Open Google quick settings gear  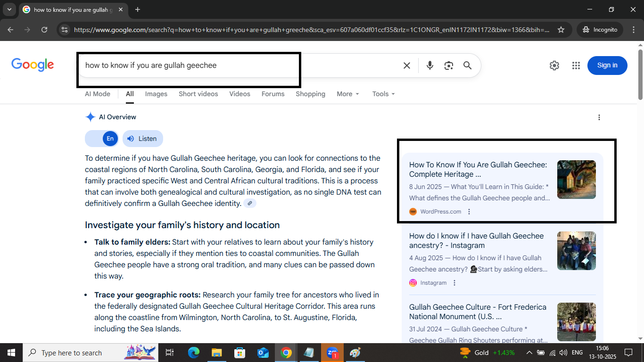(554, 66)
